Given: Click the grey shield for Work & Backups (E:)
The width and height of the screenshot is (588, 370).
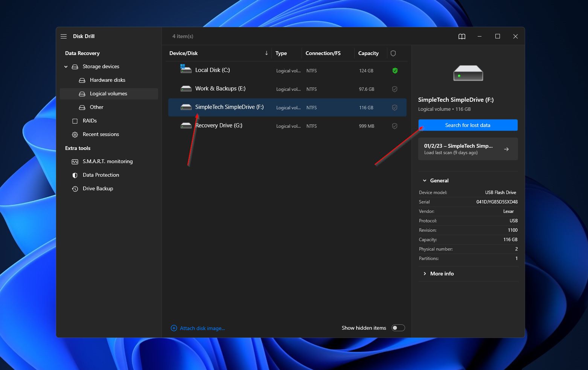Looking at the screenshot, I should (x=395, y=89).
